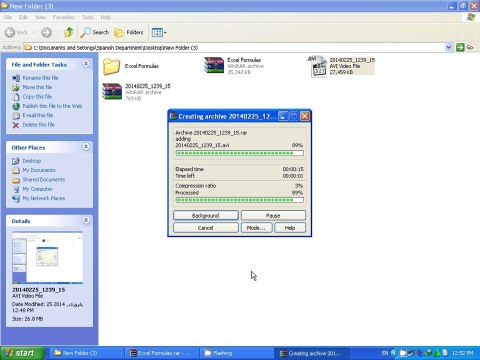Open Shared Documents link
Screen dimensions: 480x360
click(44, 179)
